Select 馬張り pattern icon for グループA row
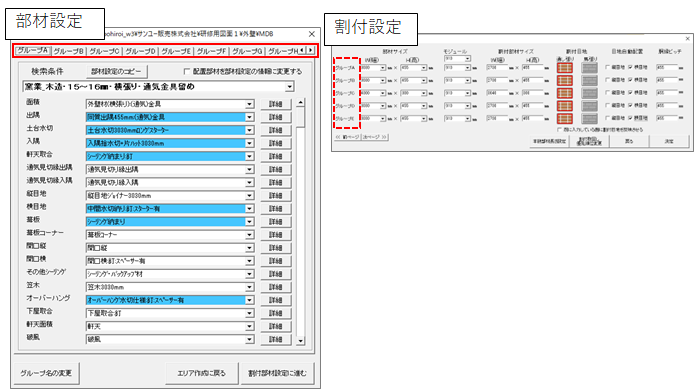Image resolution: width=694 pixels, height=389 pixels. [589, 68]
